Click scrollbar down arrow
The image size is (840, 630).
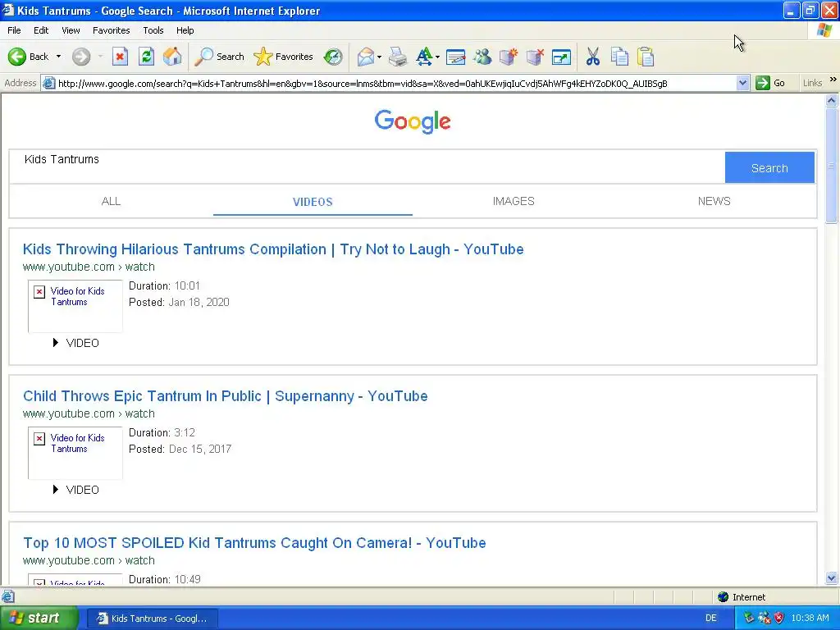832,578
